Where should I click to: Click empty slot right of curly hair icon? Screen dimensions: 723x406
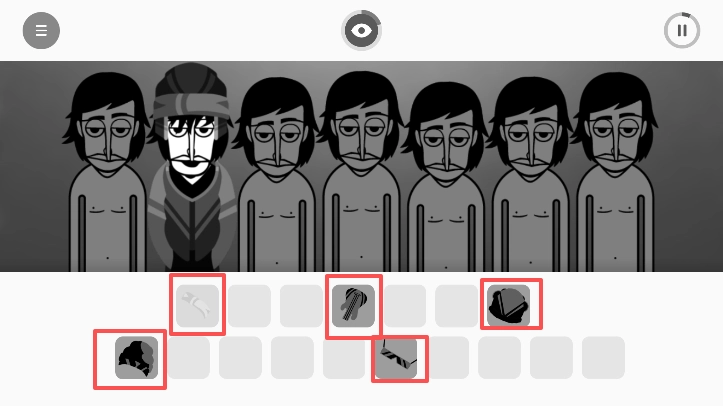coord(188,358)
